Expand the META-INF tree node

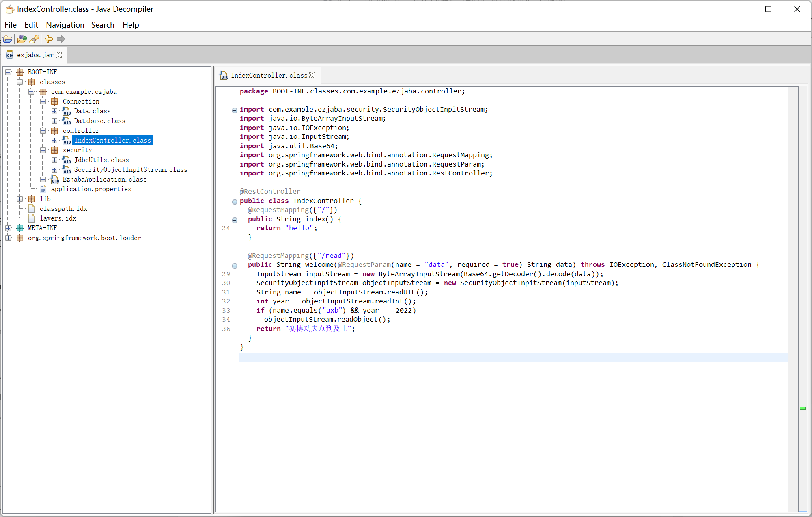(8, 228)
